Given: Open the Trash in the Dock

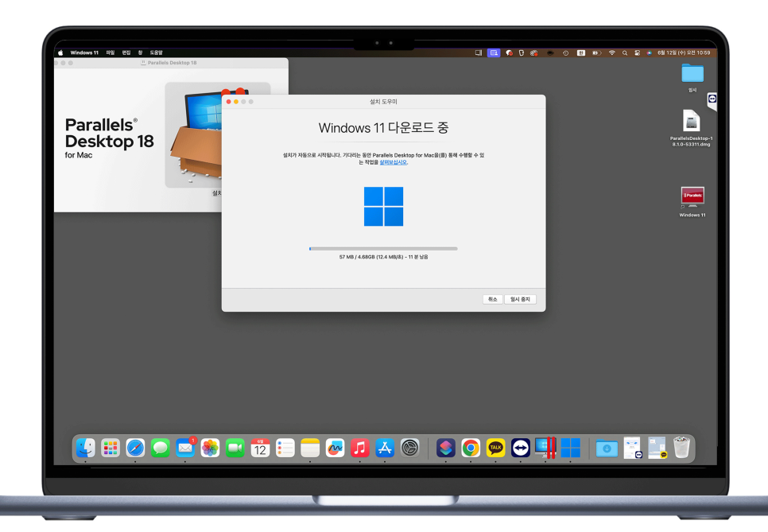Looking at the screenshot, I should pos(681,448).
